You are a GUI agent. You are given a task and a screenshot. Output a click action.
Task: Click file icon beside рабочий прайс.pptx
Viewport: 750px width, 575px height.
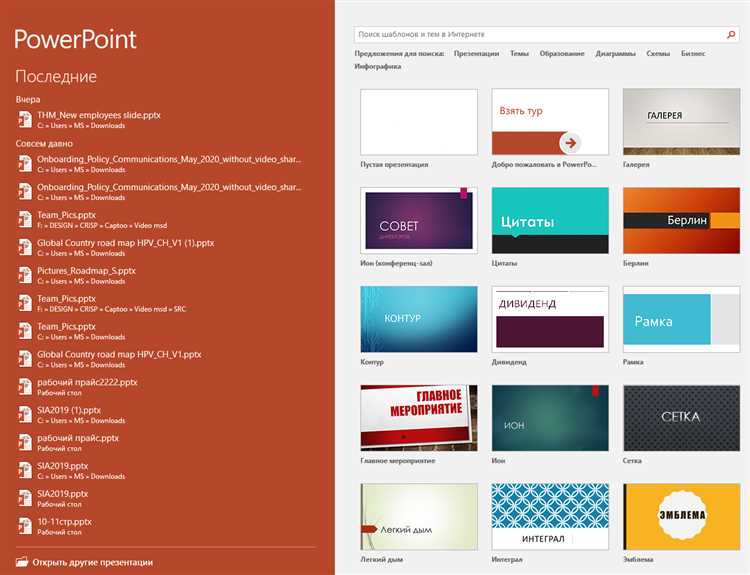pos(25,442)
